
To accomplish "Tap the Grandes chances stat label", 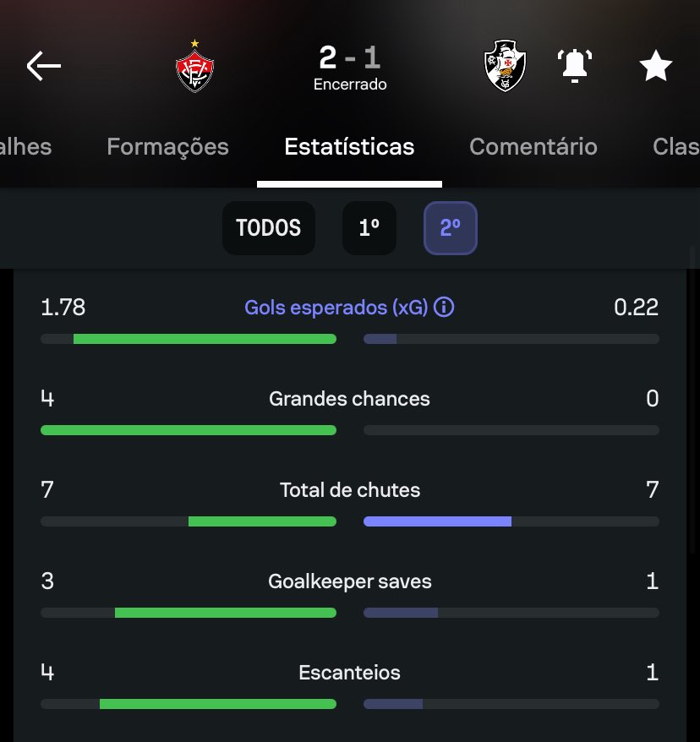I will [349, 398].
